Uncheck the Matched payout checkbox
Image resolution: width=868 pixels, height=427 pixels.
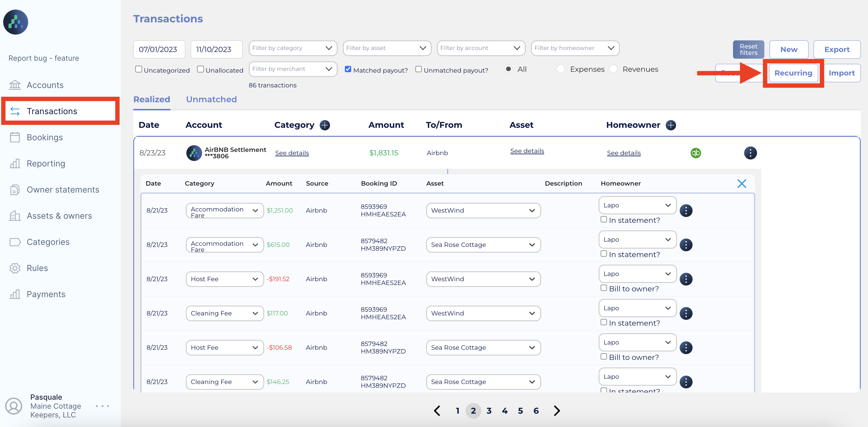348,69
